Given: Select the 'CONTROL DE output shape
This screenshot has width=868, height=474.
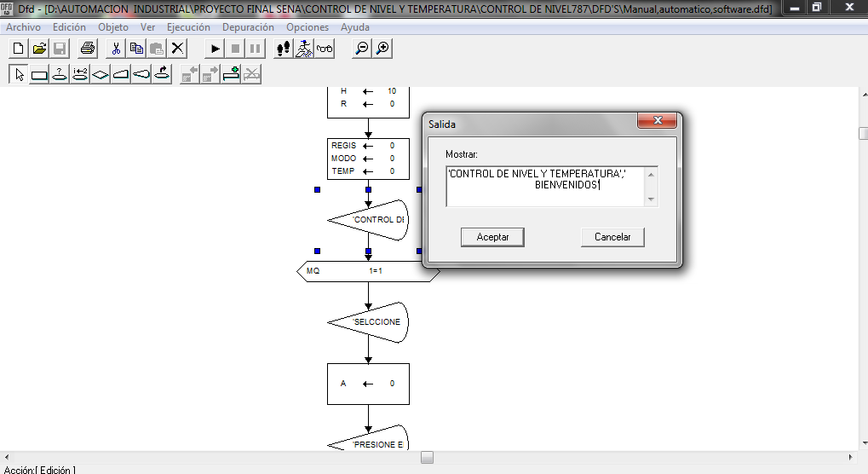Looking at the screenshot, I should click(368, 220).
